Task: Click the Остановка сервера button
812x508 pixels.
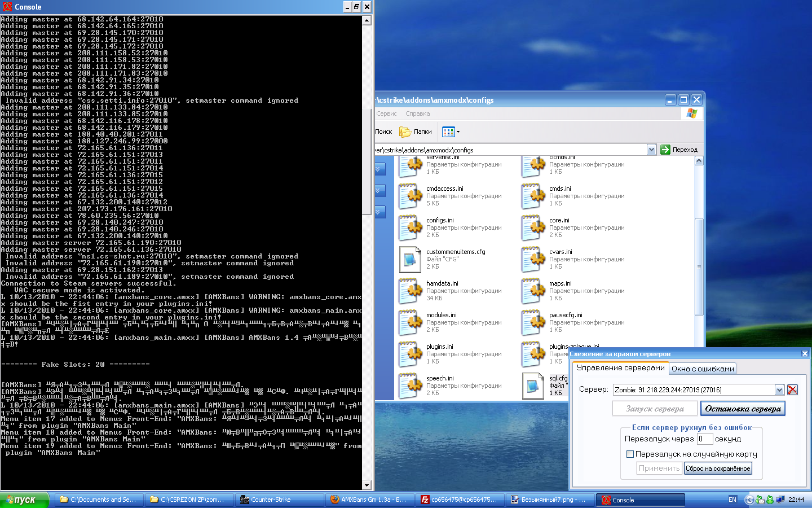Action: coord(743,409)
